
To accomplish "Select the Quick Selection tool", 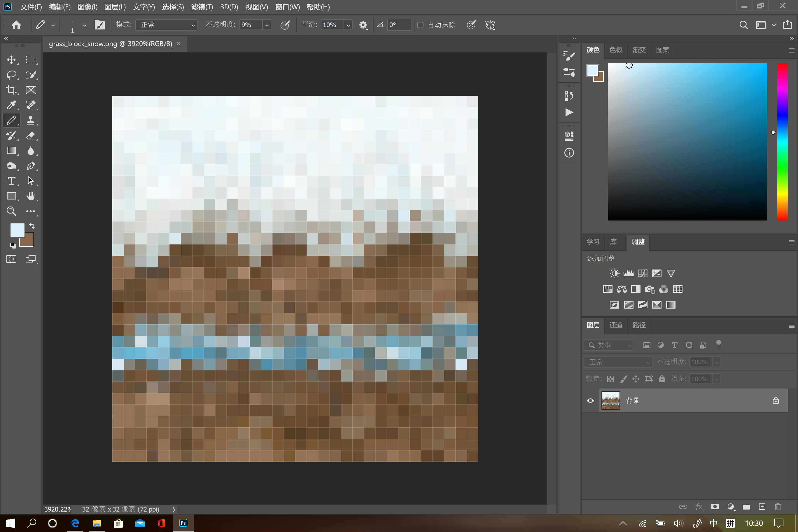I will pyautogui.click(x=31, y=75).
